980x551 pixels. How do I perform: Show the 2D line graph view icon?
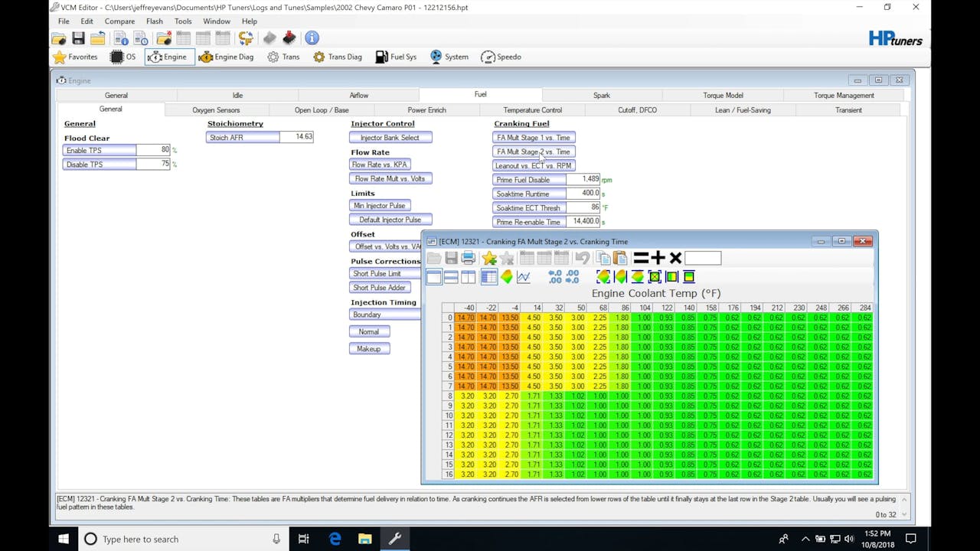[524, 277]
